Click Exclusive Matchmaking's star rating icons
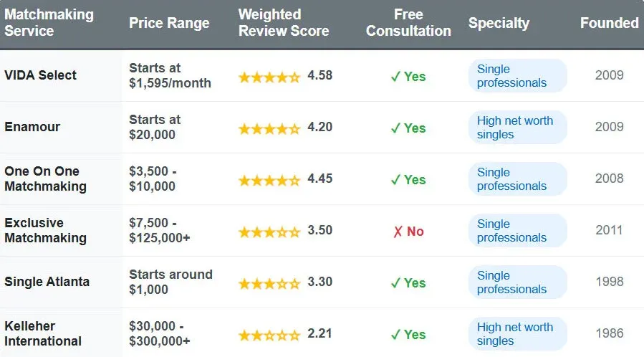 [269, 232]
